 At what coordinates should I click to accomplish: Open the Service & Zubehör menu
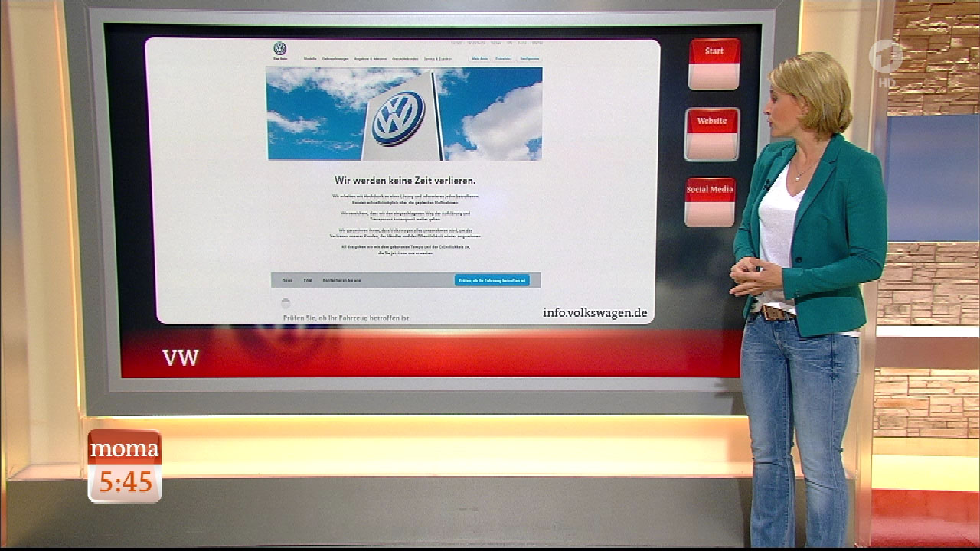(x=438, y=59)
